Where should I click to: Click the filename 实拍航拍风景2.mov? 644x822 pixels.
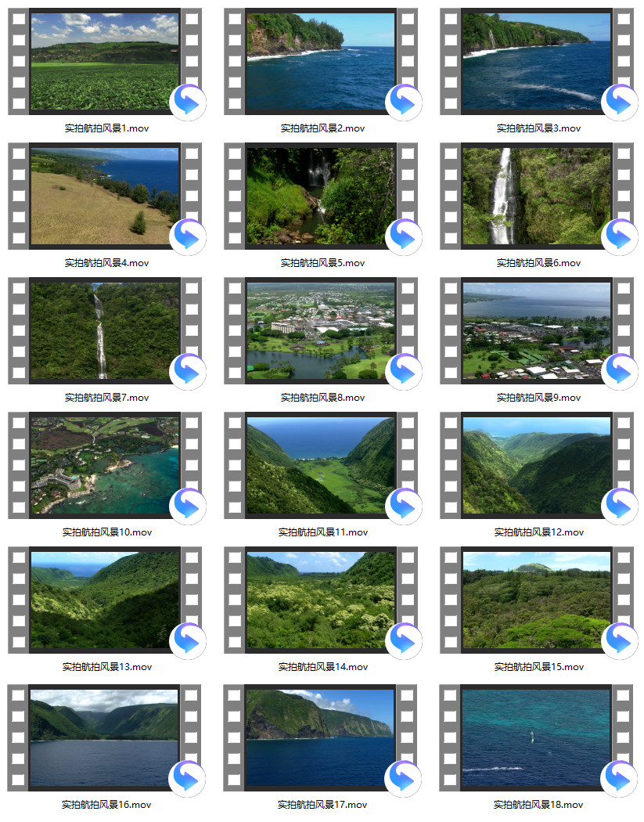pos(323,128)
